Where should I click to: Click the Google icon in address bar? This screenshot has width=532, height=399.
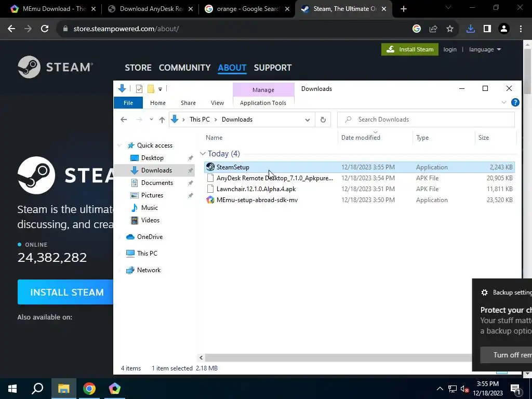(x=417, y=29)
